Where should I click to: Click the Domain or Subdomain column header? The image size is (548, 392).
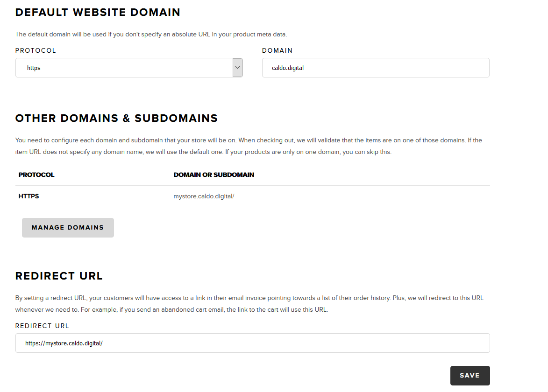(214, 175)
